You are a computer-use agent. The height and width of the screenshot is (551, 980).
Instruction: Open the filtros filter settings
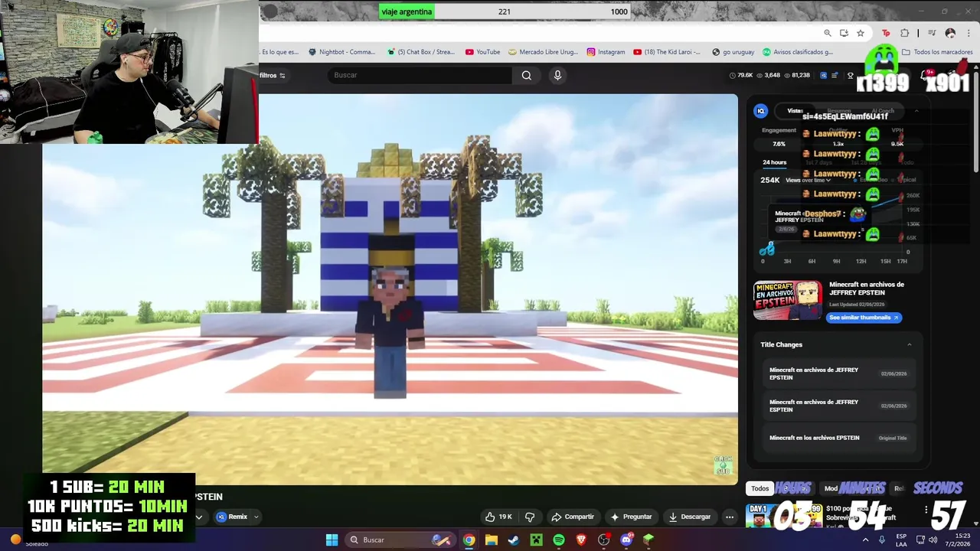point(272,75)
